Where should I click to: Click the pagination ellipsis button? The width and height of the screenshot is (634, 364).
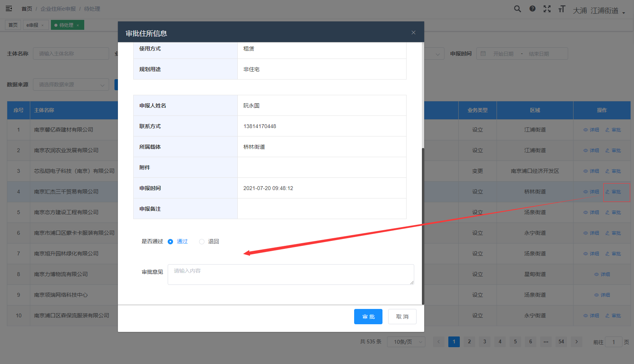click(546, 342)
